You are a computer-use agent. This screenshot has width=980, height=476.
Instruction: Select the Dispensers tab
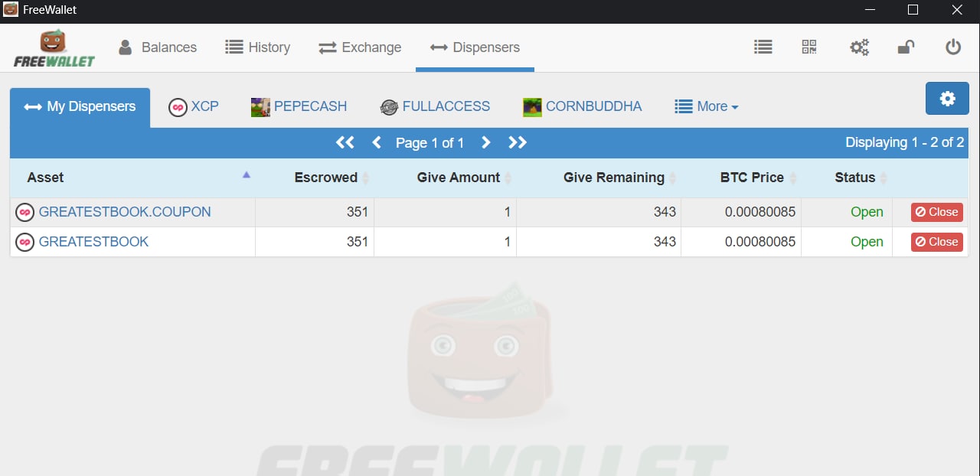475,47
